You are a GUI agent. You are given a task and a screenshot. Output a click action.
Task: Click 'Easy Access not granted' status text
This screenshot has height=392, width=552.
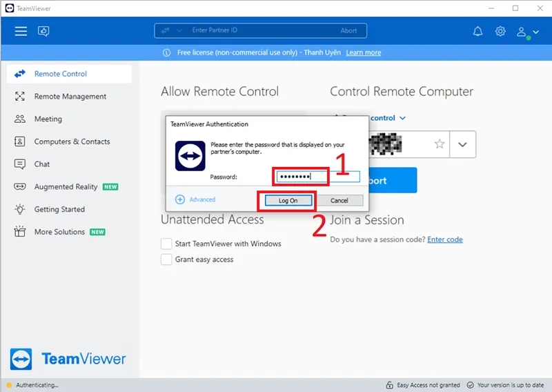[x=428, y=385]
